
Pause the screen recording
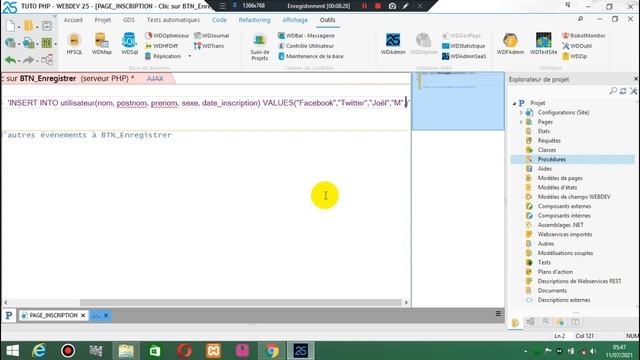coord(364,6)
